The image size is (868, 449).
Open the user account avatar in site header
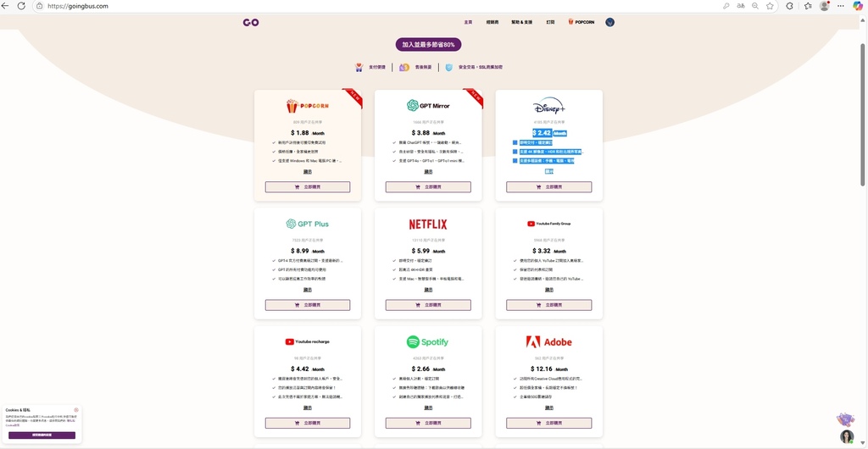coord(609,22)
